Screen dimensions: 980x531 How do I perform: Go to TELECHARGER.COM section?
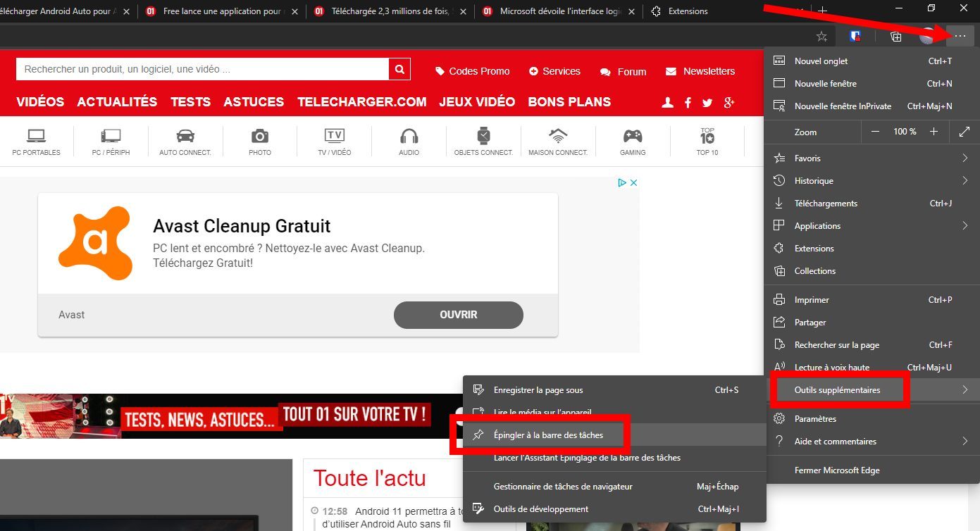click(362, 102)
